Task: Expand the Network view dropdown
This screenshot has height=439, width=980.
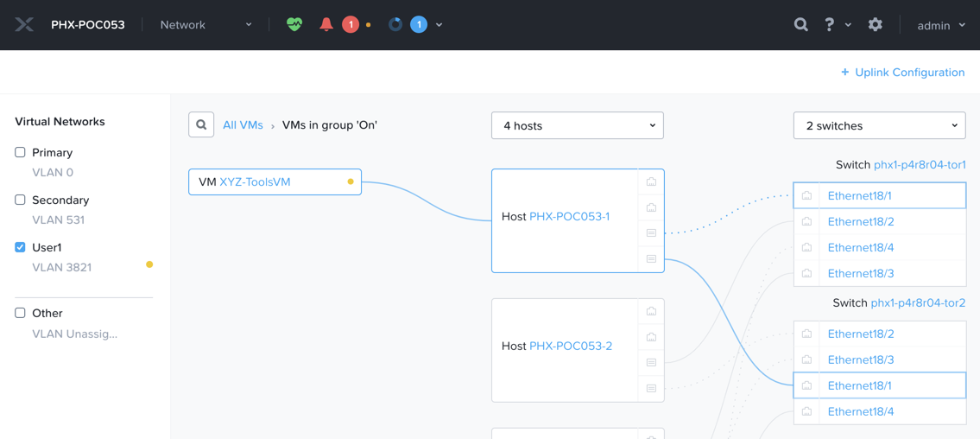Action: pyautogui.click(x=206, y=25)
